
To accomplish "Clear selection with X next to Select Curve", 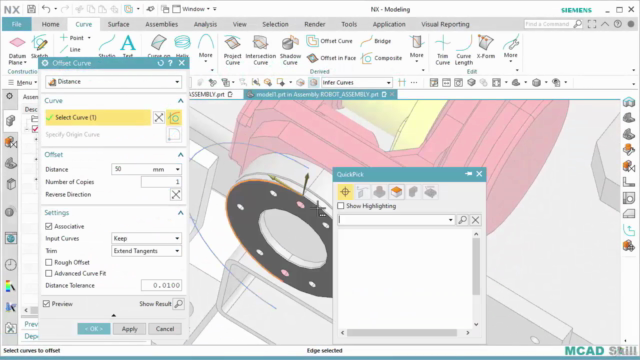I will [159, 118].
